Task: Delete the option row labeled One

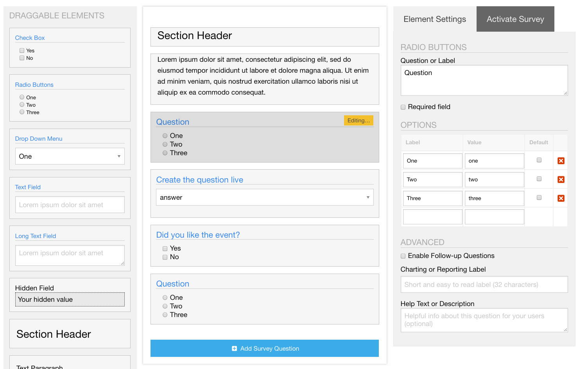Action: pyautogui.click(x=561, y=161)
